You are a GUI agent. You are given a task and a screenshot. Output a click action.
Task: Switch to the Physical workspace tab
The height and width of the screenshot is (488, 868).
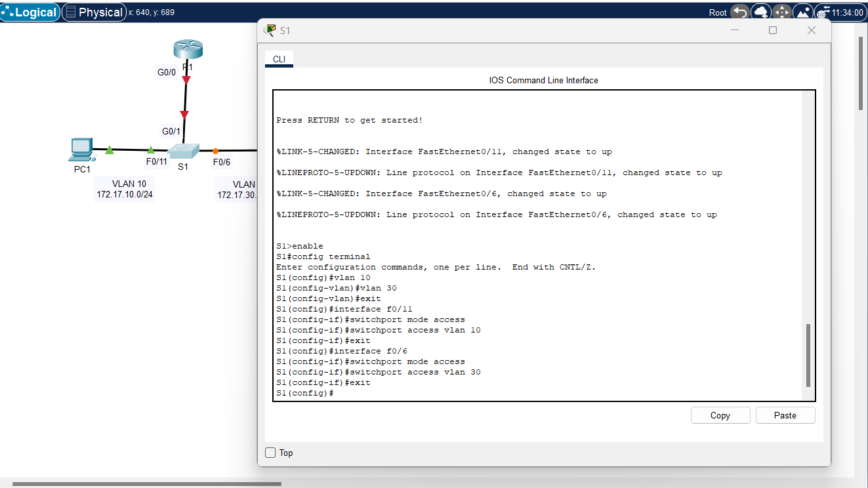click(94, 11)
